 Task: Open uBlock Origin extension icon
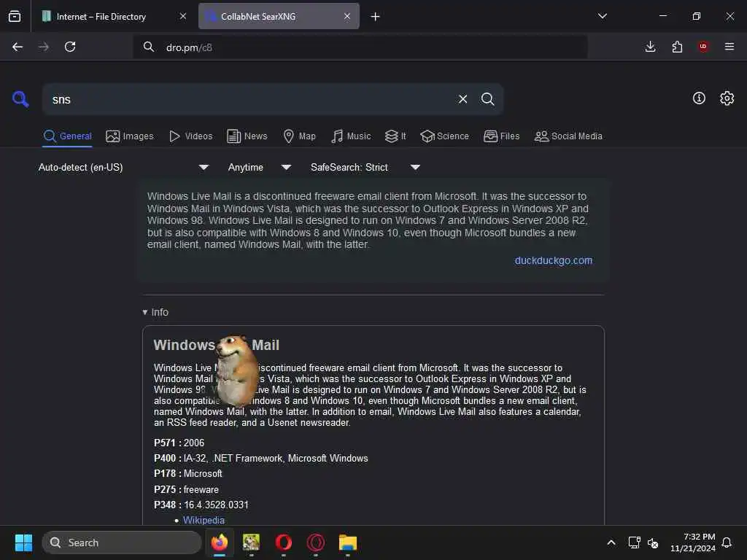click(703, 47)
